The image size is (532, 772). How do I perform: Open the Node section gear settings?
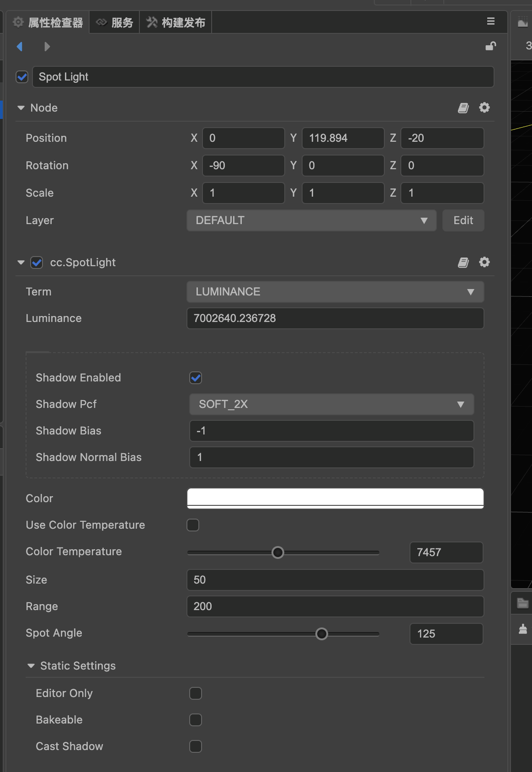click(484, 107)
